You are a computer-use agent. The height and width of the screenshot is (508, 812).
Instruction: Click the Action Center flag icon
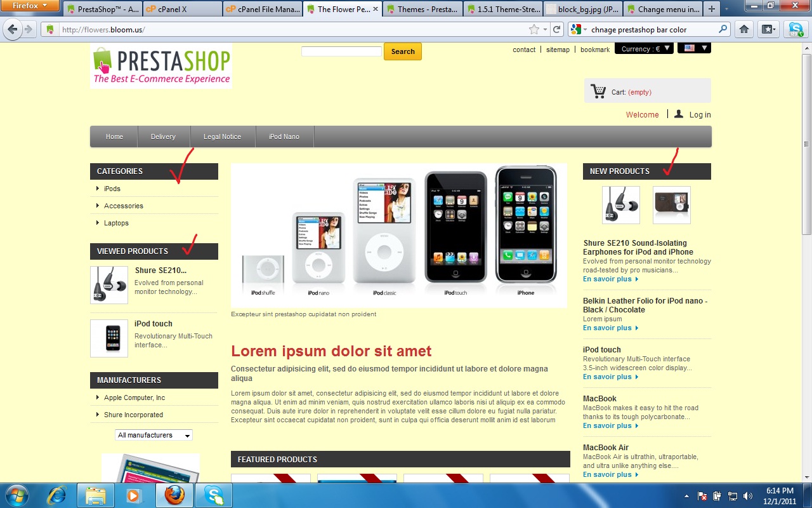coord(702,495)
